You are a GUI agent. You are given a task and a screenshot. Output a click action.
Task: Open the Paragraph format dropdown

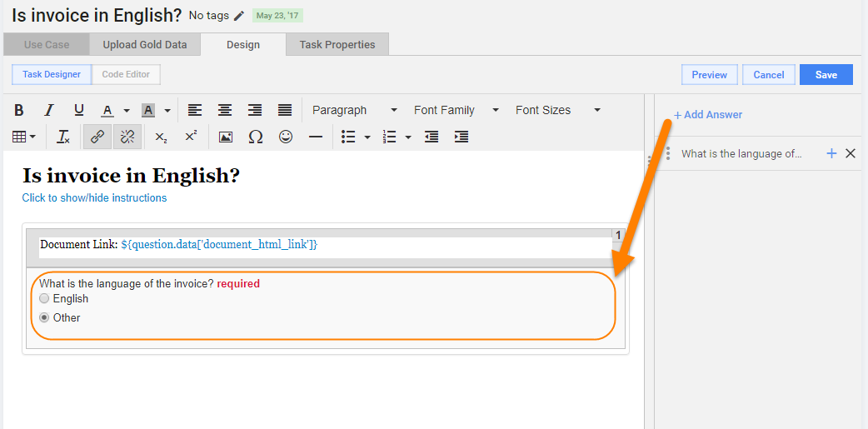pos(354,110)
